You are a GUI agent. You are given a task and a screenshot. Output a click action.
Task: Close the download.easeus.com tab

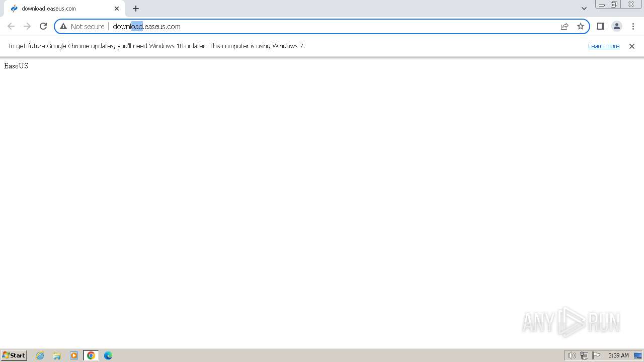point(117,9)
